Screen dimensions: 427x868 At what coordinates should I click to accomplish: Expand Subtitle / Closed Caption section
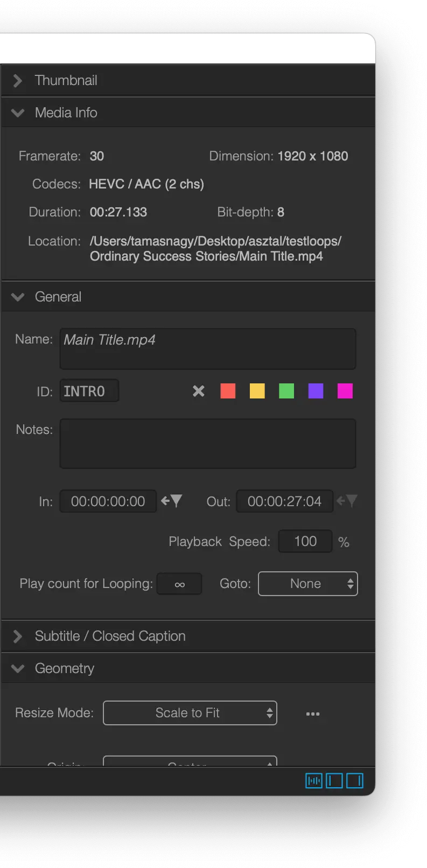[x=18, y=636]
